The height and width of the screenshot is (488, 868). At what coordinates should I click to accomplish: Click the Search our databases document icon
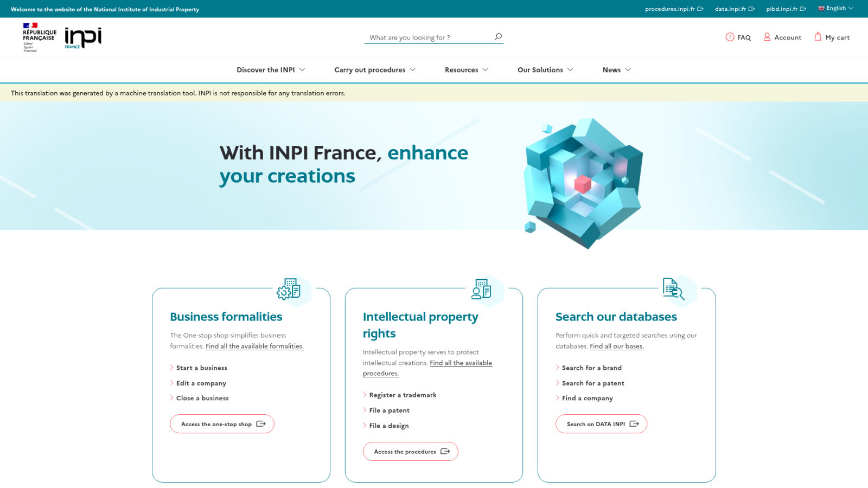tap(673, 288)
